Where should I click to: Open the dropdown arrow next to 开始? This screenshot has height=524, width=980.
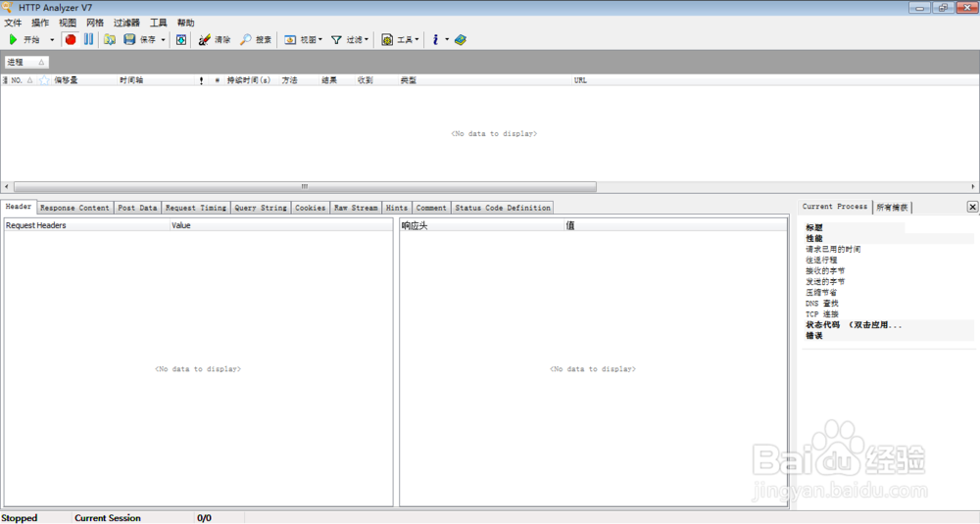[52, 40]
